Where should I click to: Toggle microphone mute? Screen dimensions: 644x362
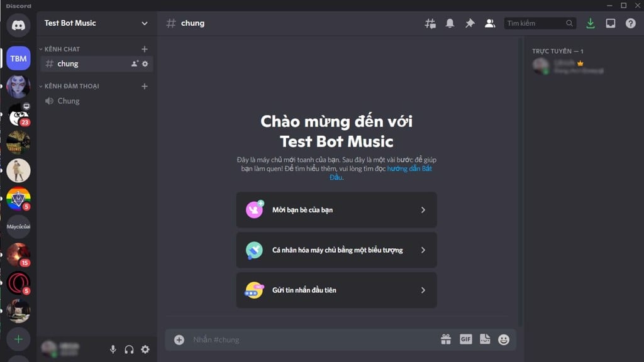tap(113, 349)
